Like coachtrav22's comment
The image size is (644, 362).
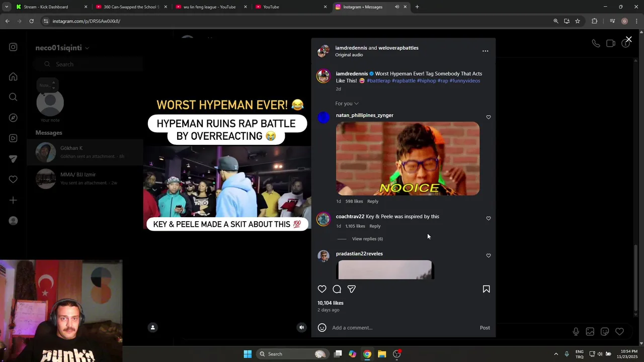coord(489,218)
